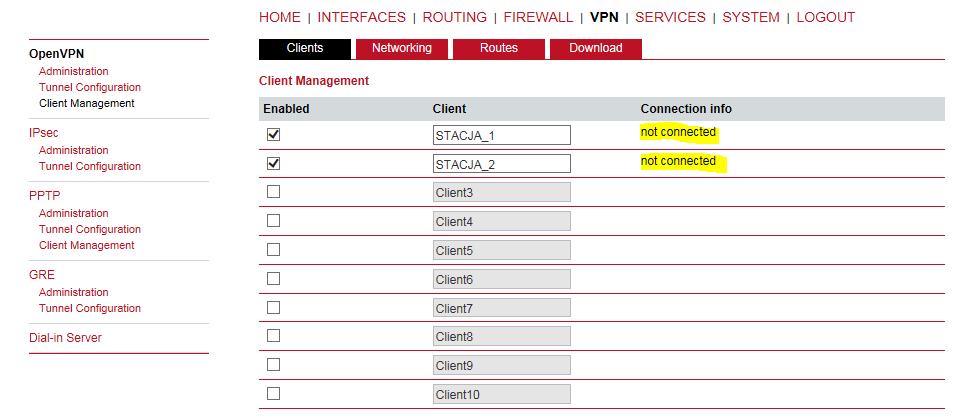This screenshot has height=416, width=973.
Task: Tick the Client10 enabled checkbox
Action: 273,394
